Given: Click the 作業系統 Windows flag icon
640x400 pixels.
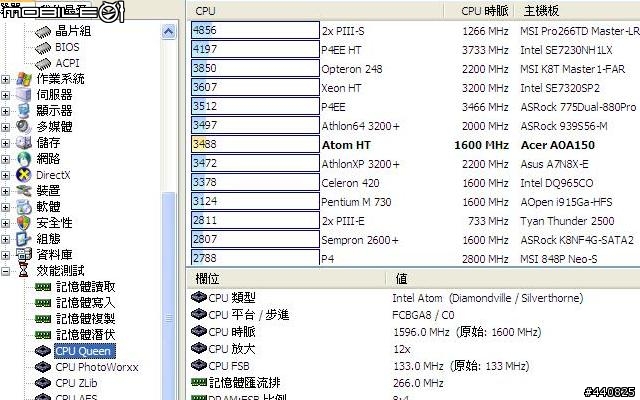Looking at the screenshot, I should [x=24, y=79].
